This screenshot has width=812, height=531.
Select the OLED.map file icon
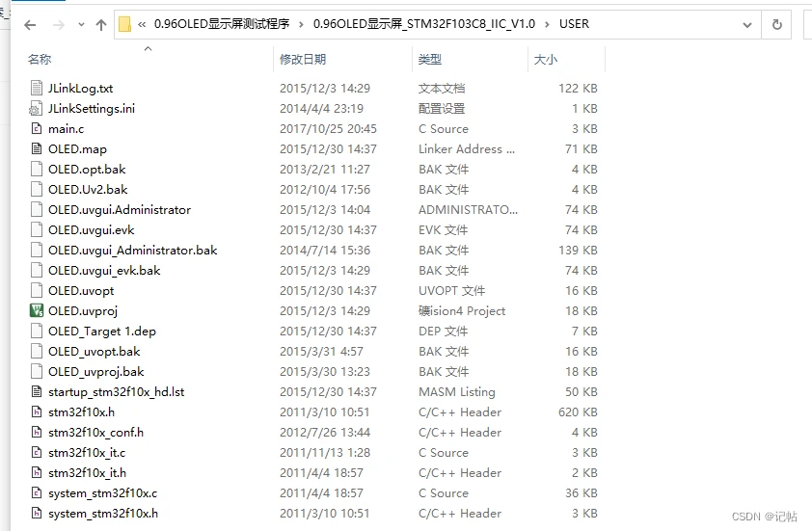click(37, 148)
